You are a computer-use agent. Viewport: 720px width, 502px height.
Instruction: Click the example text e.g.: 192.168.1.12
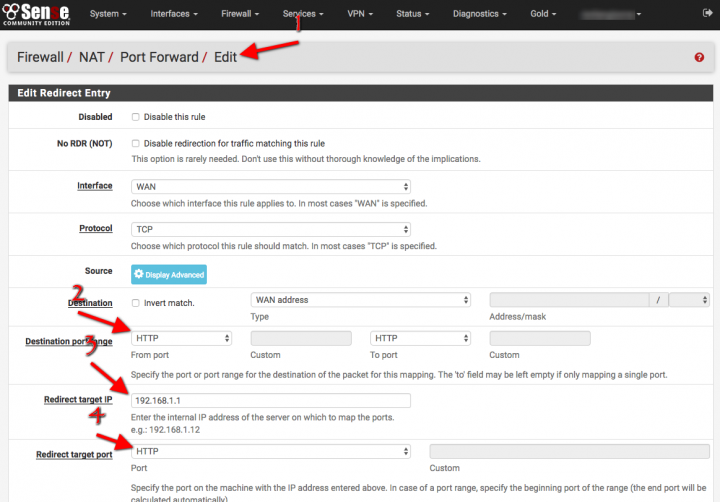tap(165, 430)
